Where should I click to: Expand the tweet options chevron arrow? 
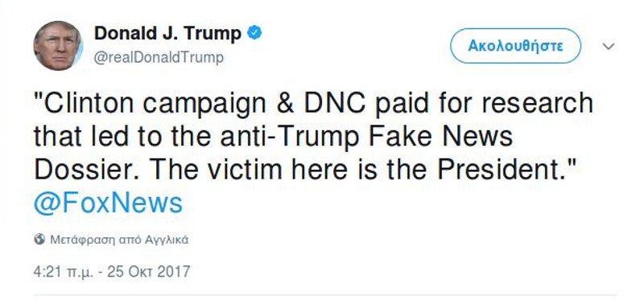609,46
